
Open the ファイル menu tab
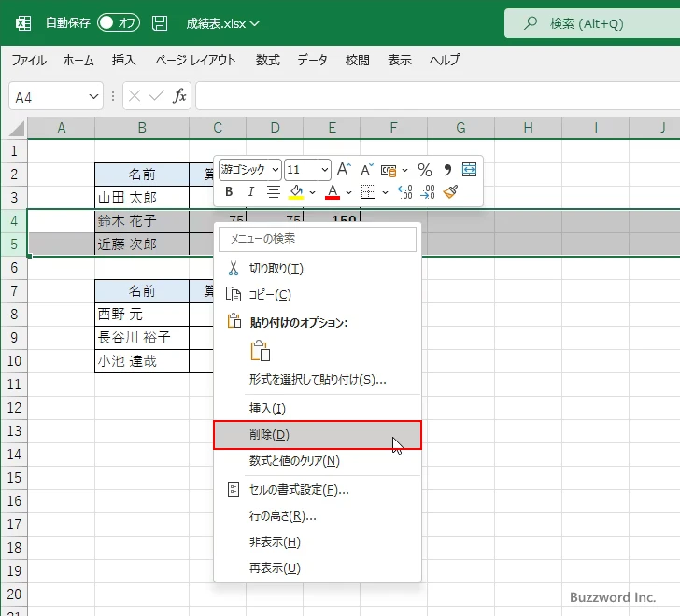pyautogui.click(x=29, y=60)
